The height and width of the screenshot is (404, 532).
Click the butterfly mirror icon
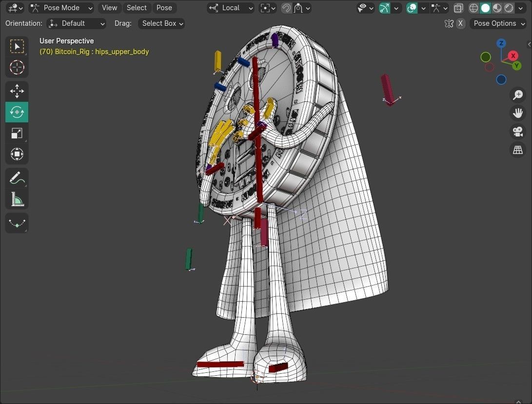click(449, 23)
